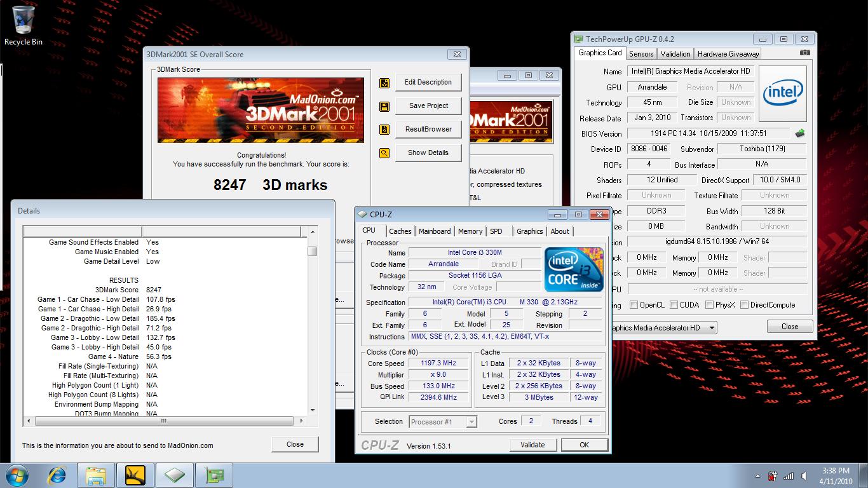Show hidden system tray icons
This screenshot has width=868, height=488.
tap(757, 476)
